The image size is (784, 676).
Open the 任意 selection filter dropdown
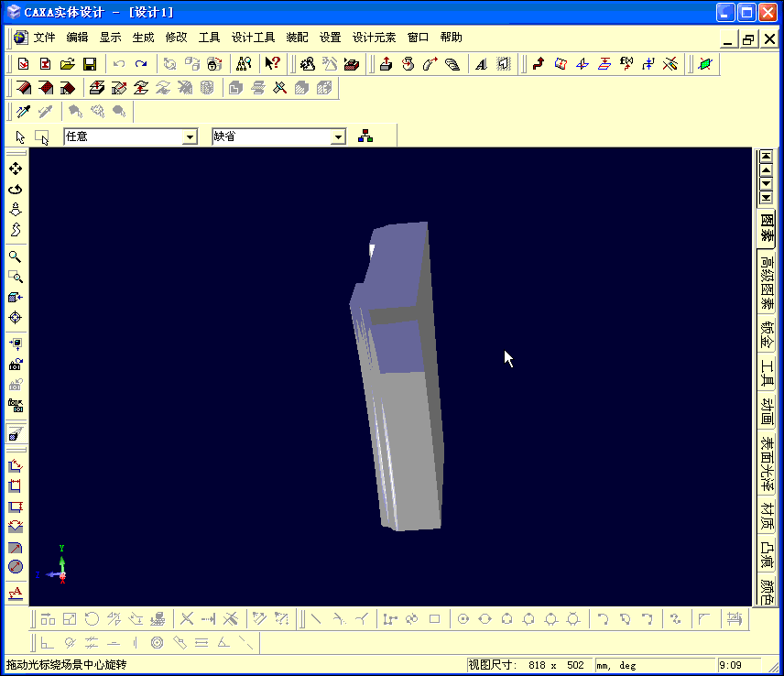pos(190,136)
